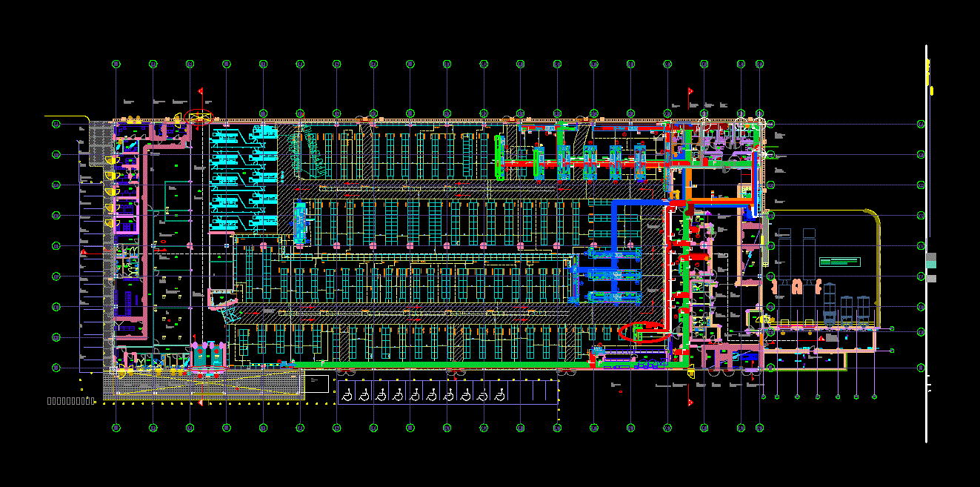Click the row of small squares text at bottom-left

[70, 401]
